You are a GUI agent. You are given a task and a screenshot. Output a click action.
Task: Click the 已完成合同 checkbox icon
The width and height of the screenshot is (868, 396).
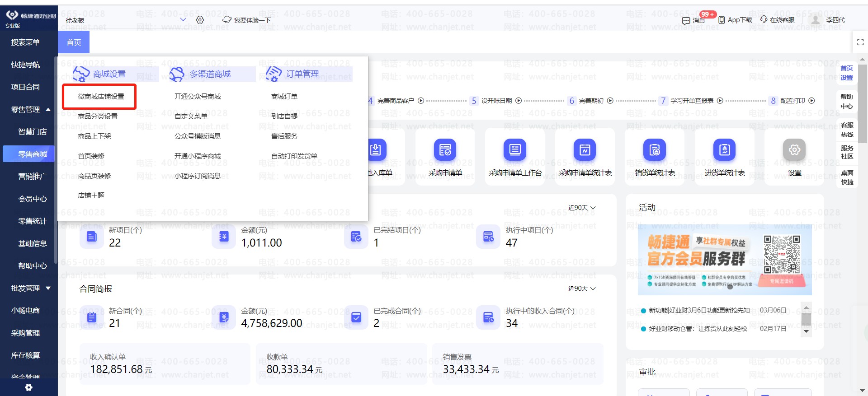pos(356,317)
